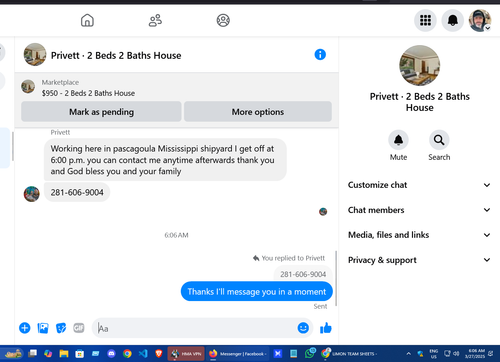Image resolution: width=500 pixels, height=362 pixels.
Task: Click the received message 281-606-9004
Action: pyautogui.click(x=77, y=192)
